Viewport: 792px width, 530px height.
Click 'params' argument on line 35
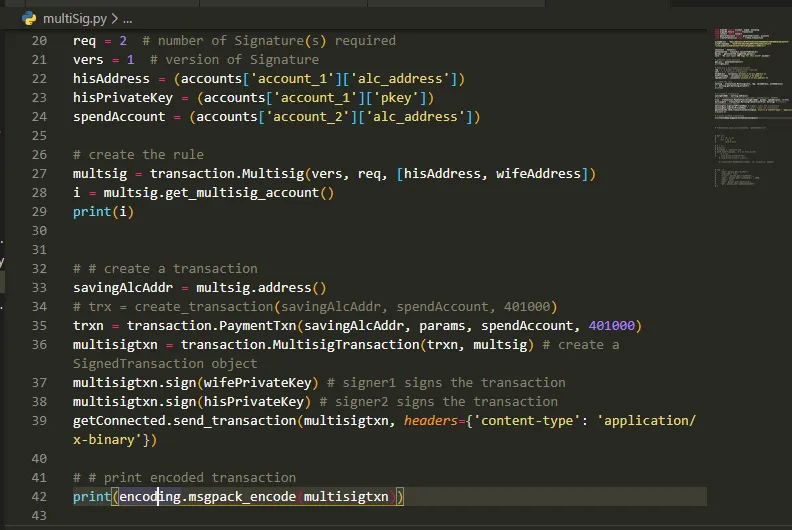pos(442,326)
